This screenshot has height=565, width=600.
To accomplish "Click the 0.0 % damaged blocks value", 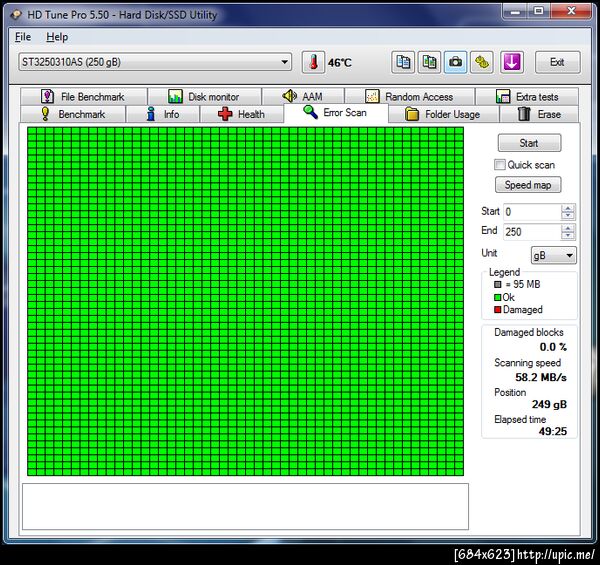I will pyautogui.click(x=553, y=347).
